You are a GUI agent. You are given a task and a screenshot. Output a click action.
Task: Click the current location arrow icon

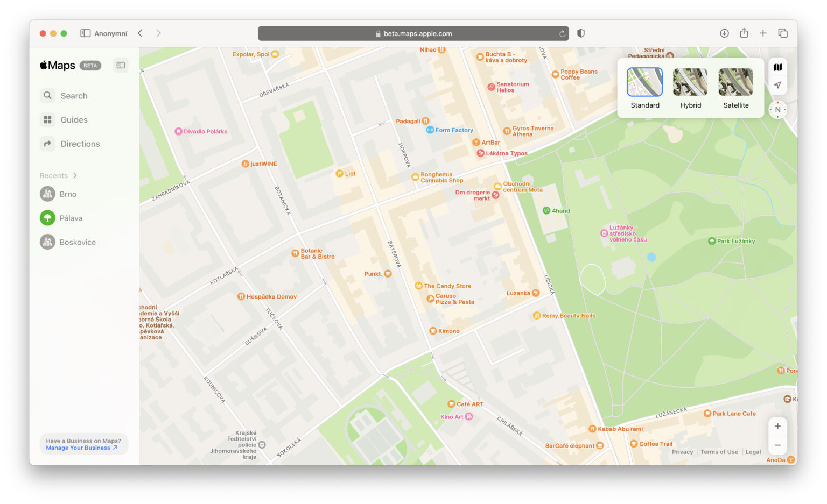(x=777, y=85)
